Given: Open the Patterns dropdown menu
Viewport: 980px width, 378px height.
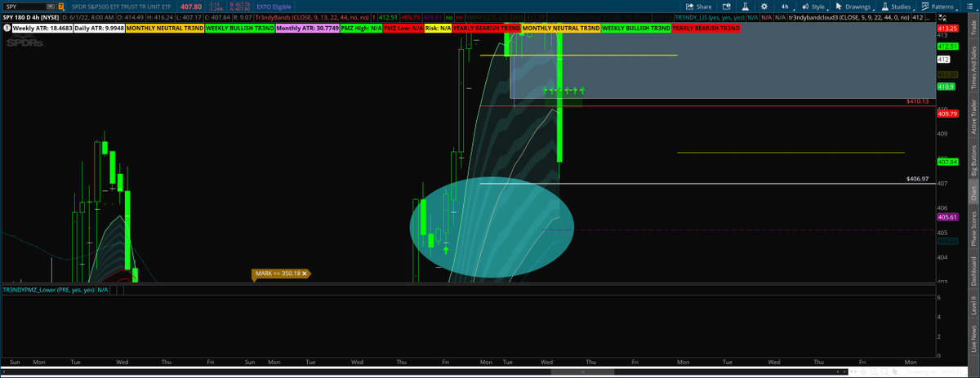Looking at the screenshot, I should tap(939, 6).
